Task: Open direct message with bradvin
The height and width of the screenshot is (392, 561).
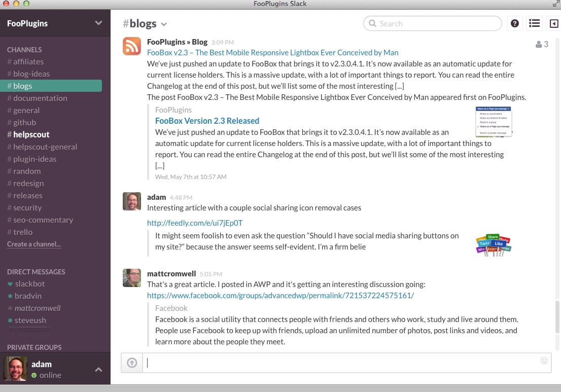Action: (28, 296)
